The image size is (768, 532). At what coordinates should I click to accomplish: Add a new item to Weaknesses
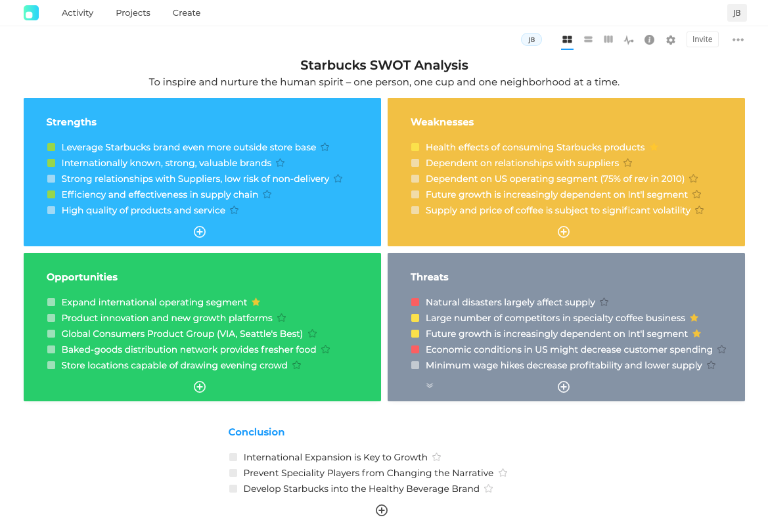click(x=564, y=232)
